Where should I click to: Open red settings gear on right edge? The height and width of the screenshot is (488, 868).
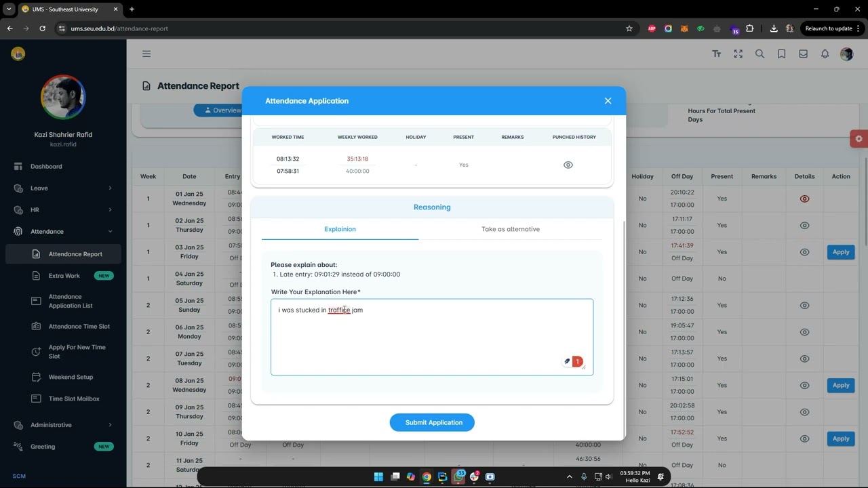(x=859, y=139)
